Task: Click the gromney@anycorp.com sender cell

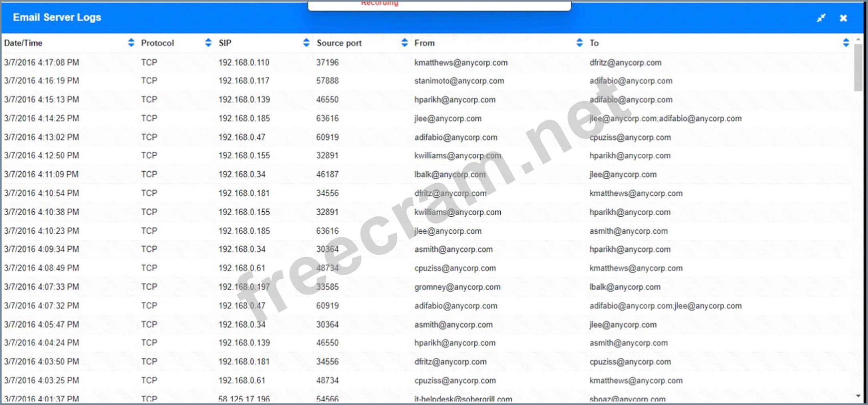Action: tap(457, 287)
